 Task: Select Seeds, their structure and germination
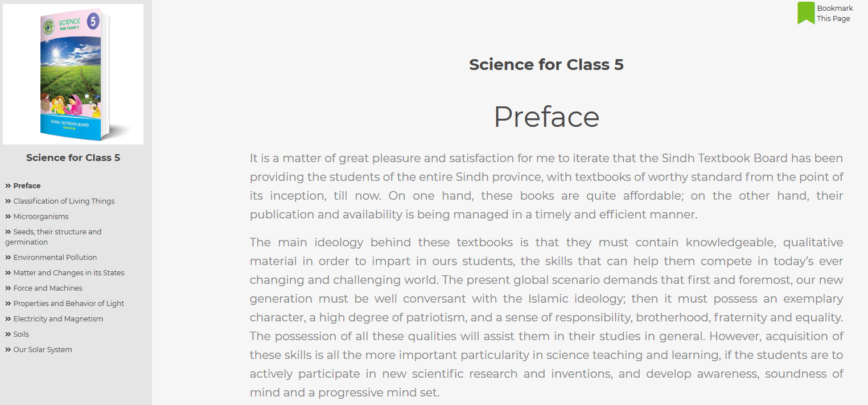53,237
